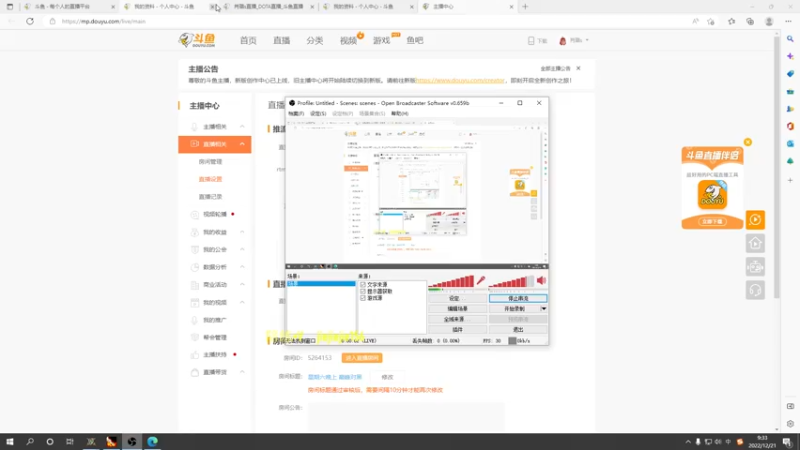Open Edge sidebar search icon
This screenshot has height=450, width=800.
[x=790, y=39]
